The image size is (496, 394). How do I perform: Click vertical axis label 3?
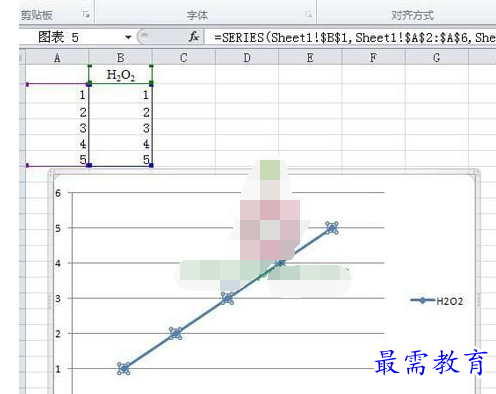pos(58,299)
